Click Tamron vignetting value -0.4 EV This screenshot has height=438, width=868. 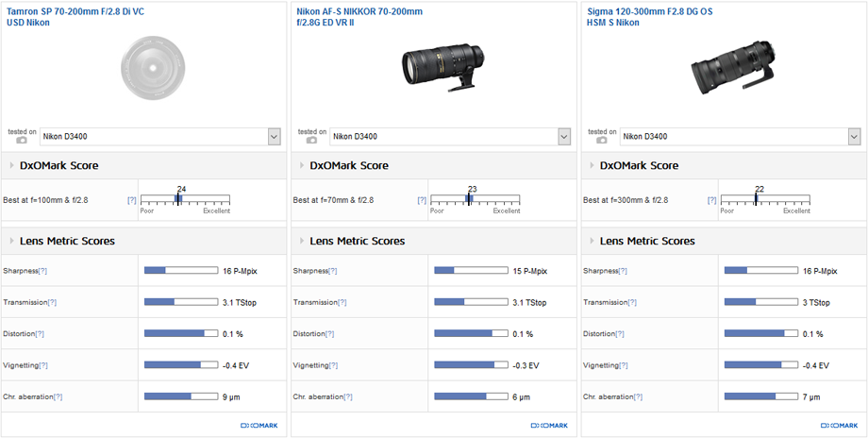pyautogui.click(x=236, y=365)
